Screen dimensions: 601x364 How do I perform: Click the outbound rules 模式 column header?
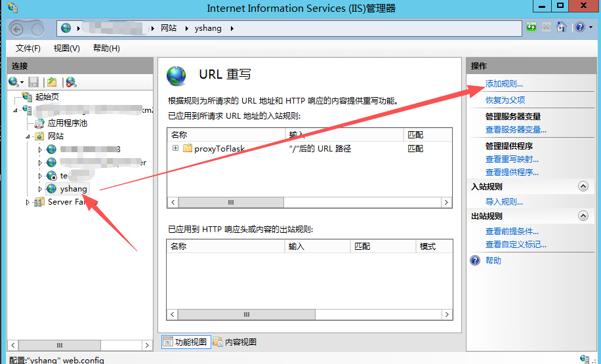coord(434,247)
